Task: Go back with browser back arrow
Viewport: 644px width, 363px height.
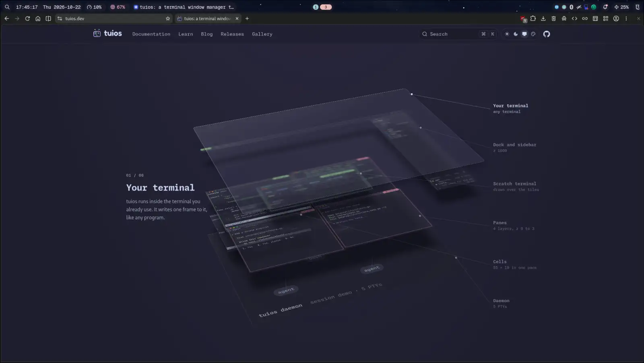Action: pos(6,19)
